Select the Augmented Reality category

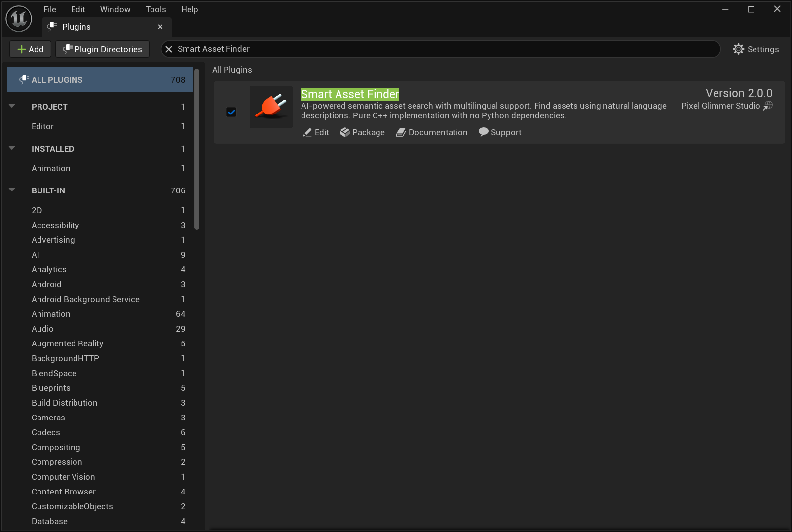100,343
